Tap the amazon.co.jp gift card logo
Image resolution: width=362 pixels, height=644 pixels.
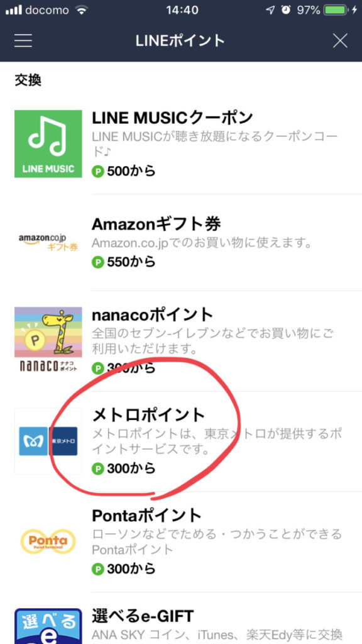pyautogui.click(x=48, y=242)
